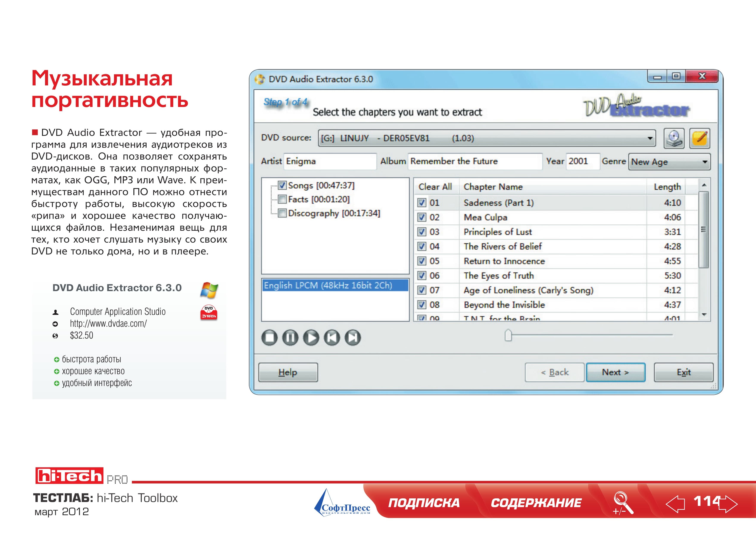Click the Stop playback button
The height and width of the screenshot is (535, 756).
pos(269,338)
